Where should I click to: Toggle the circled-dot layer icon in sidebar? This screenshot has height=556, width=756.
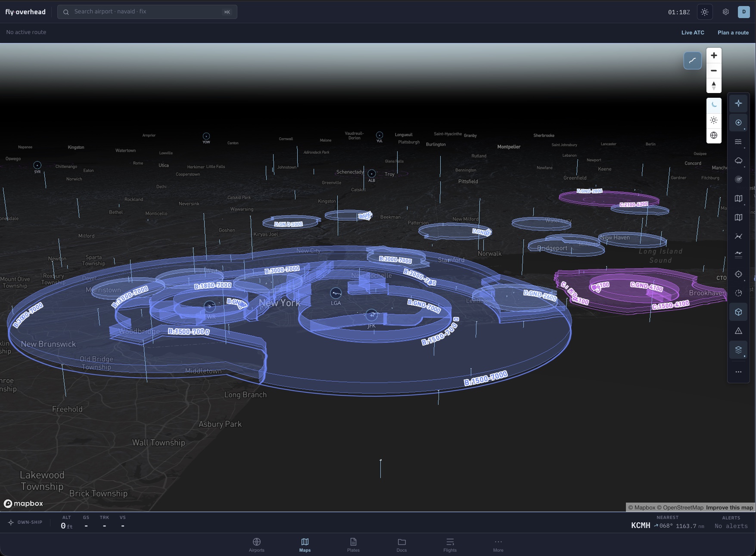click(738, 123)
